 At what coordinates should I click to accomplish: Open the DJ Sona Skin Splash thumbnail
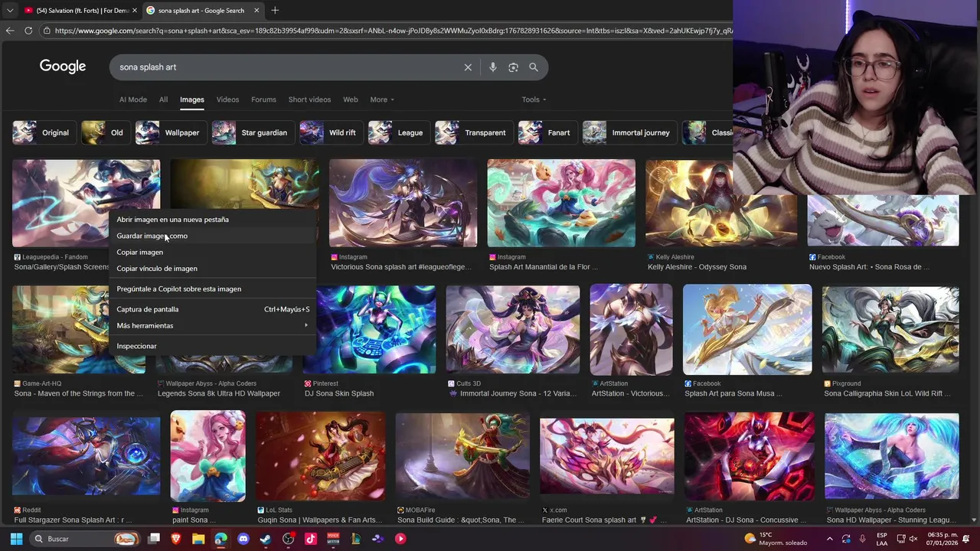370,330
